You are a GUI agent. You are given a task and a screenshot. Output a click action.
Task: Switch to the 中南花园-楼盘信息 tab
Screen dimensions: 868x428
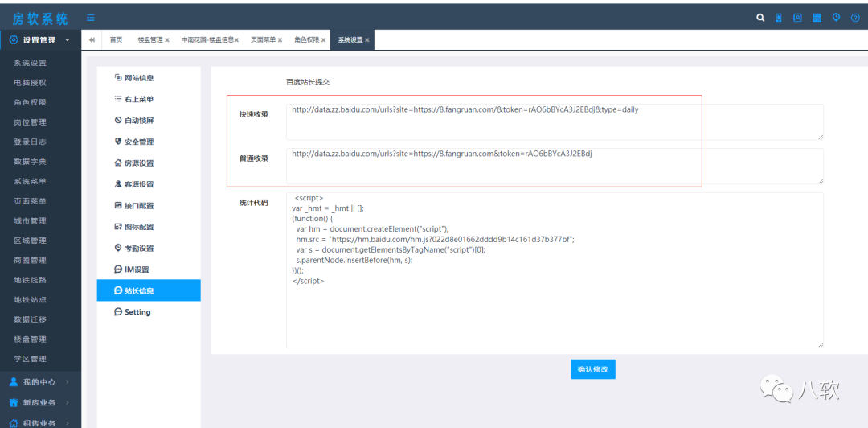(x=207, y=40)
